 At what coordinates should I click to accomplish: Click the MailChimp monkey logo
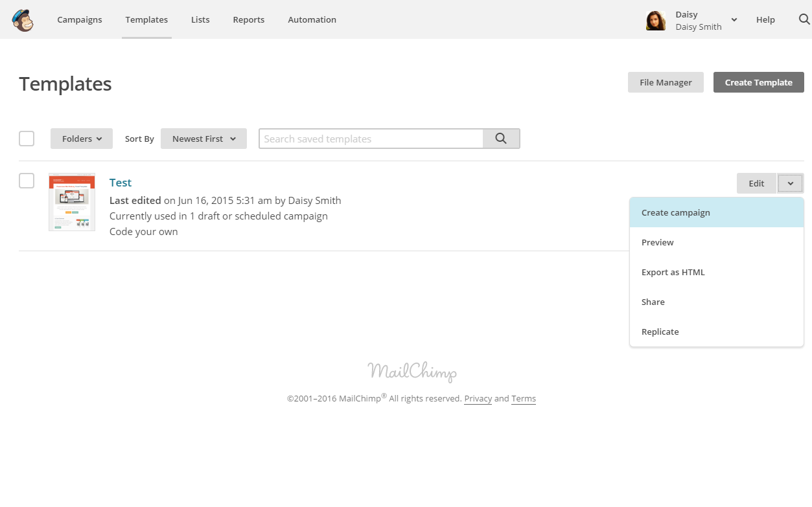click(x=23, y=20)
